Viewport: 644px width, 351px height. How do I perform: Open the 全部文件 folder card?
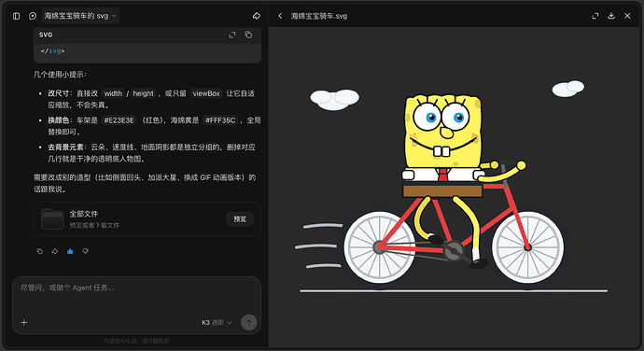click(x=147, y=219)
